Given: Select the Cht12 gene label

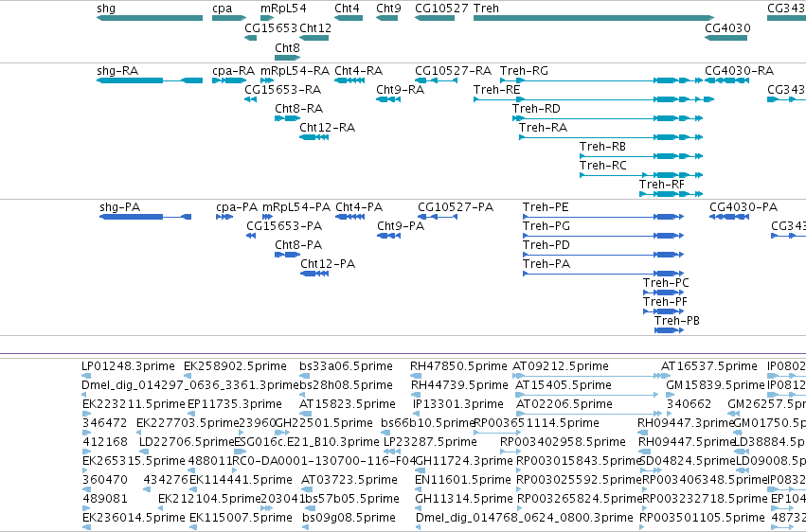Looking at the screenshot, I should tap(315, 27).
